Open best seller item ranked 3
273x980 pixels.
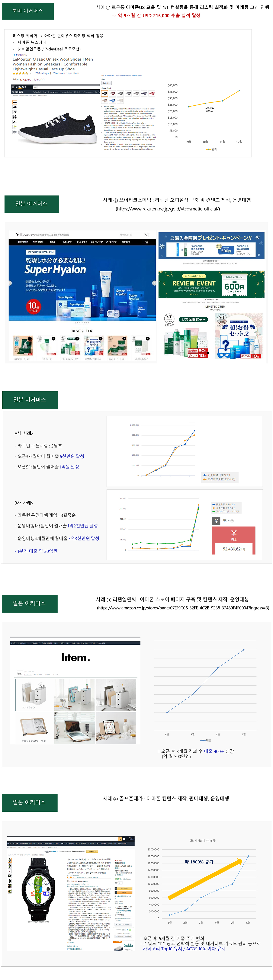coord(70,346)
